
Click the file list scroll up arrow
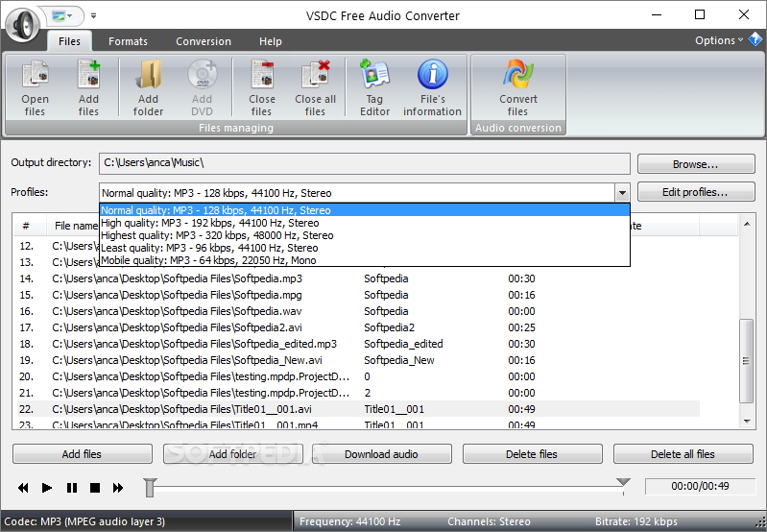click(747, 224)
